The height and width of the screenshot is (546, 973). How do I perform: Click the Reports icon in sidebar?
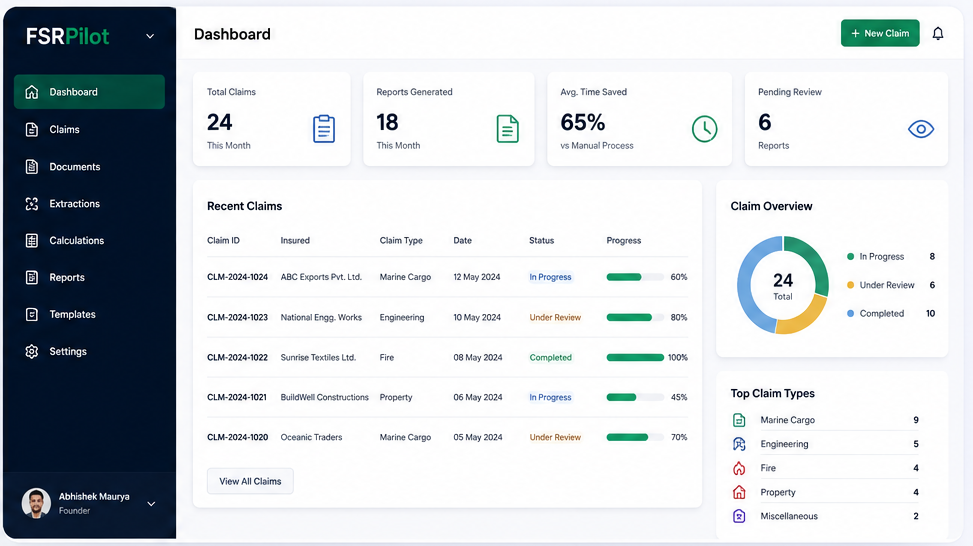coord(32,277)
